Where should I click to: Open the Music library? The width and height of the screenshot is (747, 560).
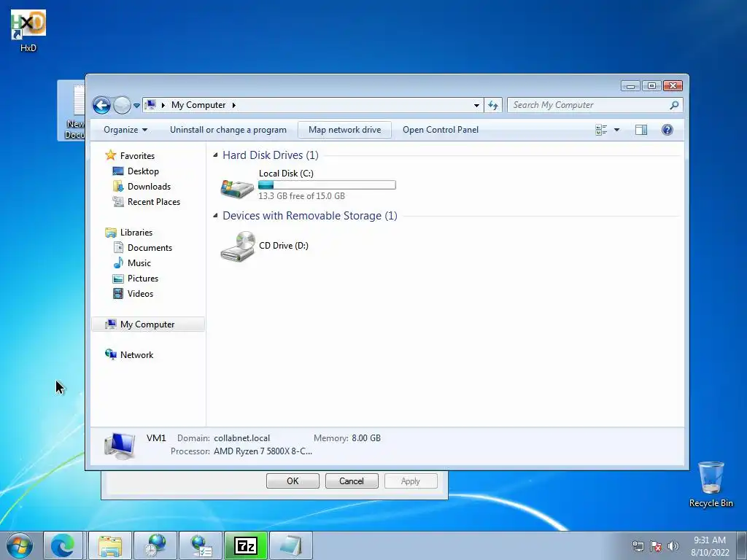(139, 262)
